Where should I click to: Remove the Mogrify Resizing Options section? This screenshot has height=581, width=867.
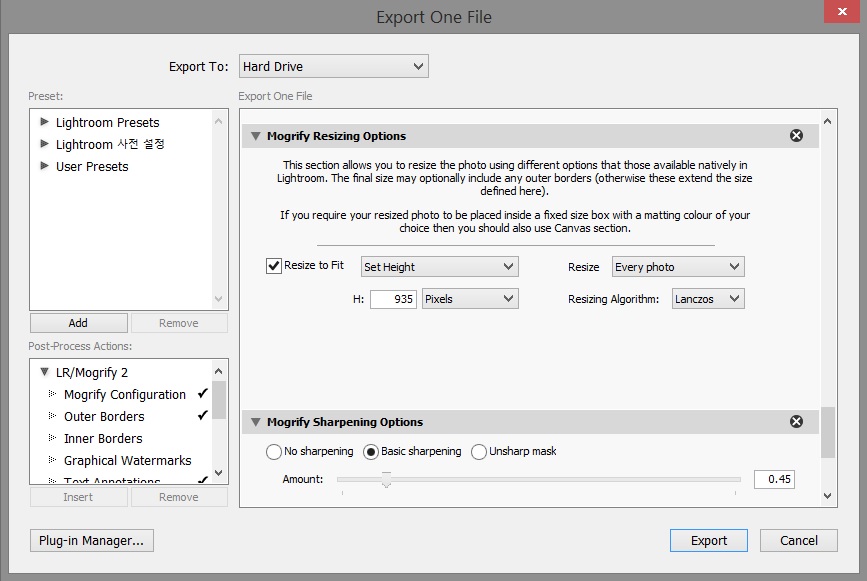796,136
